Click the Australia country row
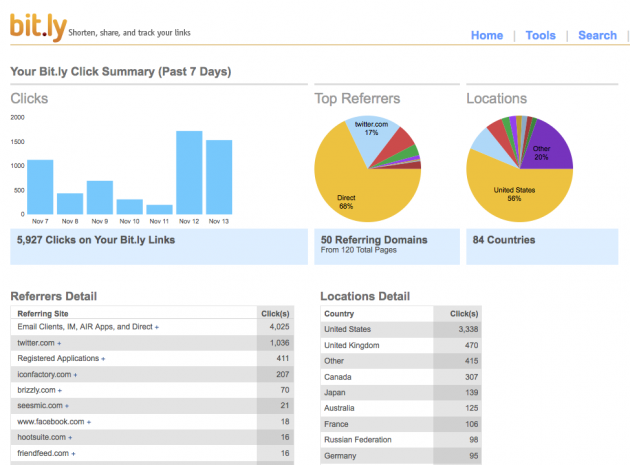 click(401, 408)
